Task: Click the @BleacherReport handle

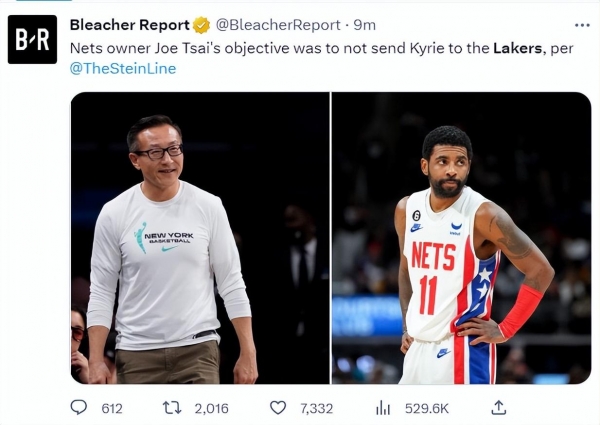Action: click(278, 25)
